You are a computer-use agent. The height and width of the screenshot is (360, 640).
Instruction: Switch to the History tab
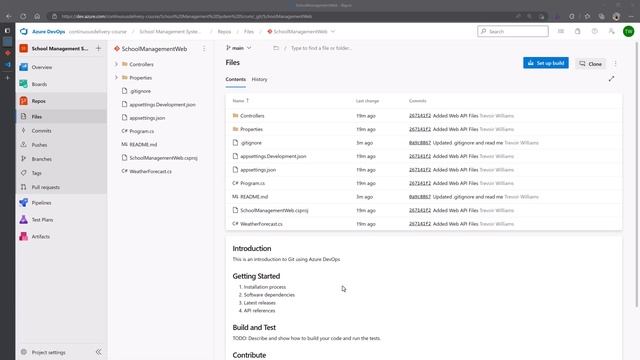tap(260, 79)
